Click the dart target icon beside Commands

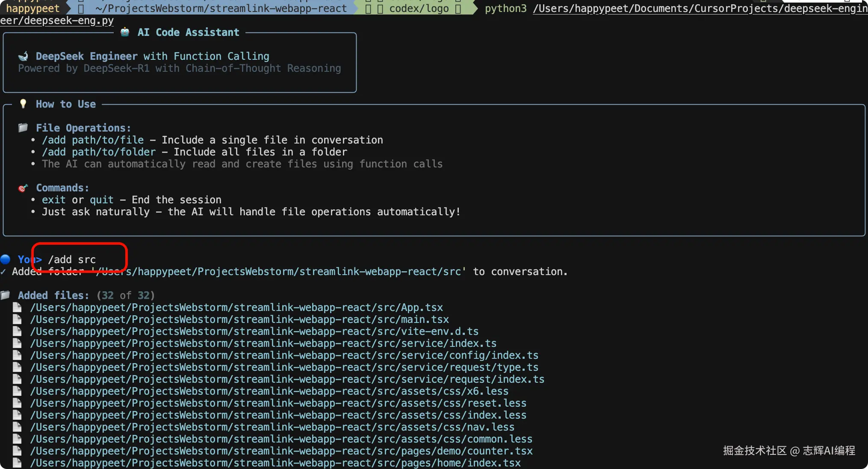pyautogui.click(x=23, y=188)
